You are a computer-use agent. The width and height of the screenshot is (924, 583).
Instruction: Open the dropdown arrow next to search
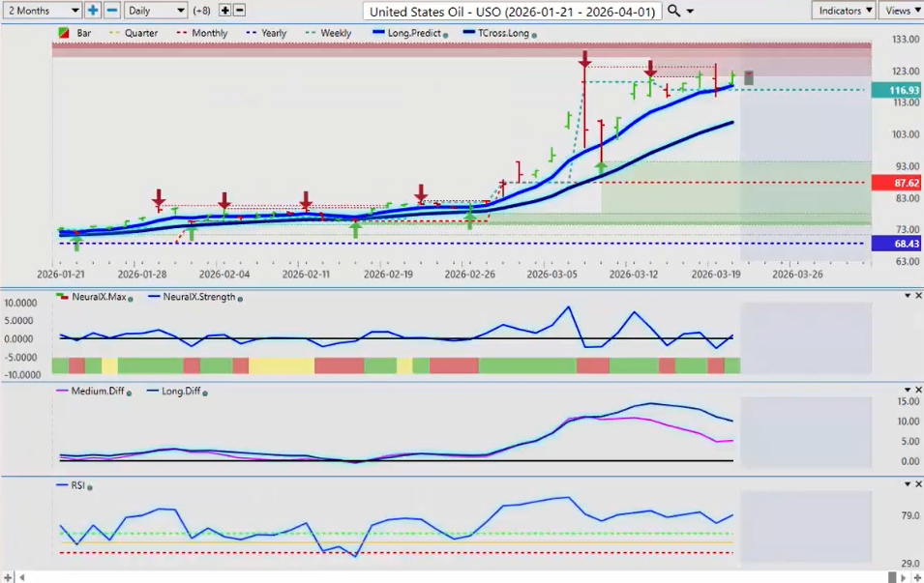tap(691, 12)
